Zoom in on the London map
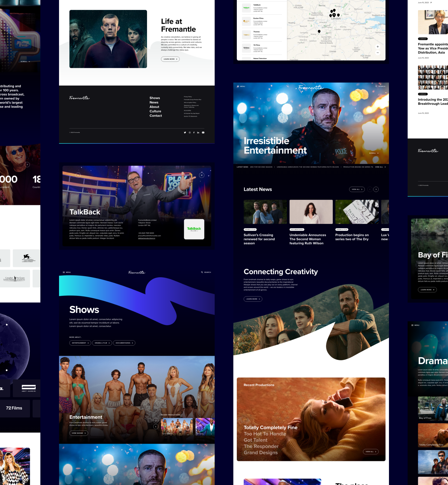Screen dimensions: 448x485 378,47
